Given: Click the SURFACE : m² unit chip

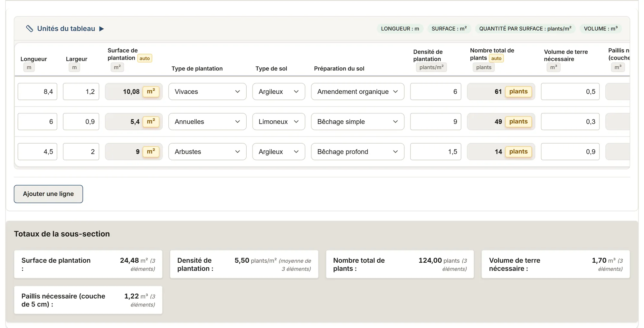Looking at the screenshot, I should [449, 29].
